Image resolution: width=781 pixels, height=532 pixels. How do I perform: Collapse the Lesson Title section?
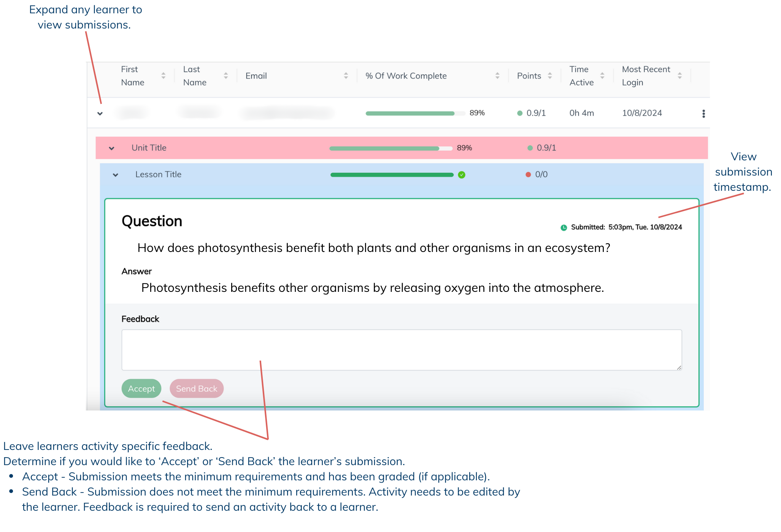tap(116, 175)
